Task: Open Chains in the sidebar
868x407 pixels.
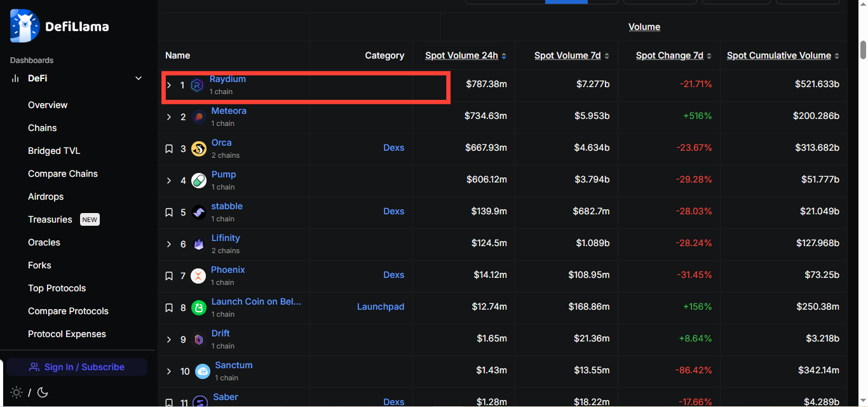Action: pyautogui.click(x=43, y=128)
